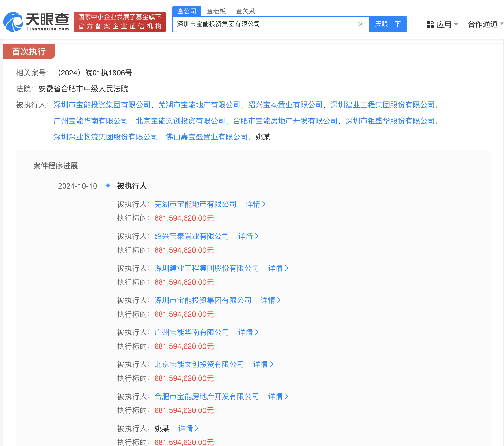Viewport: 504px width, 446px height.
Task: Open 详情 for 姚某
Action: click(188, 429)
